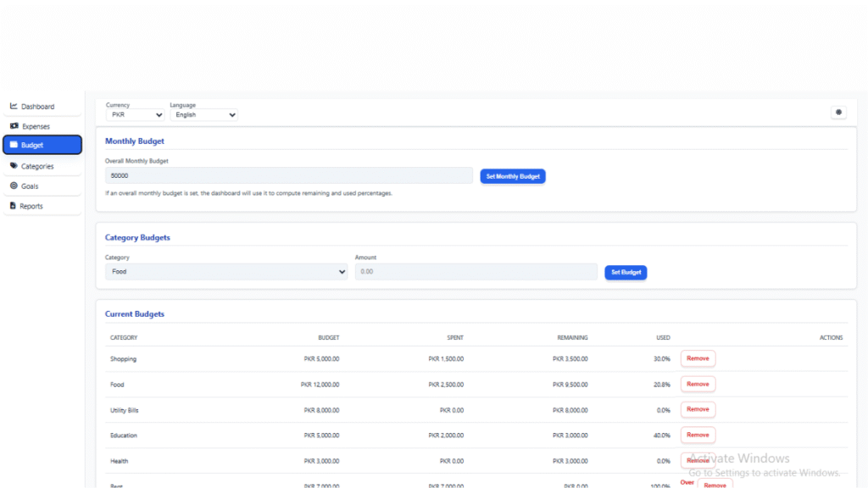Click the Expenses money icon in sidebar
This screenshot has width=868, height=488.
[x=14, y=126]
